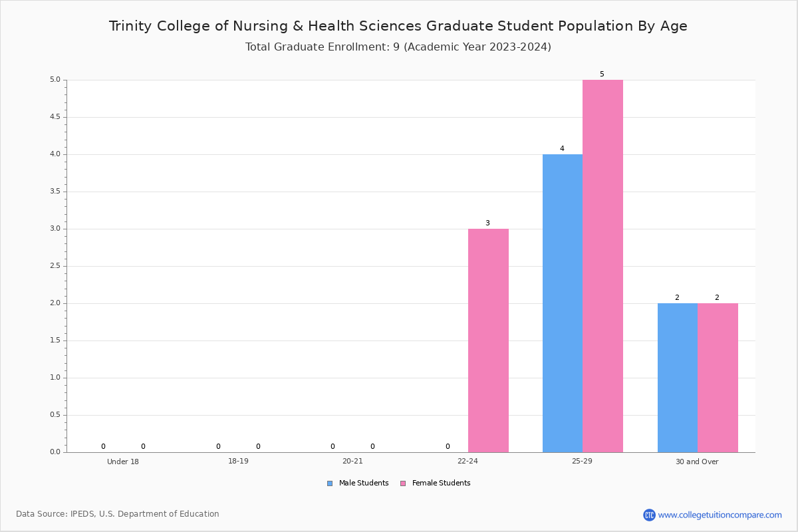The image size is (798, 532).
Task: Open the www.collegetuitioncompare.com link
Action: (x=720, y=515)
